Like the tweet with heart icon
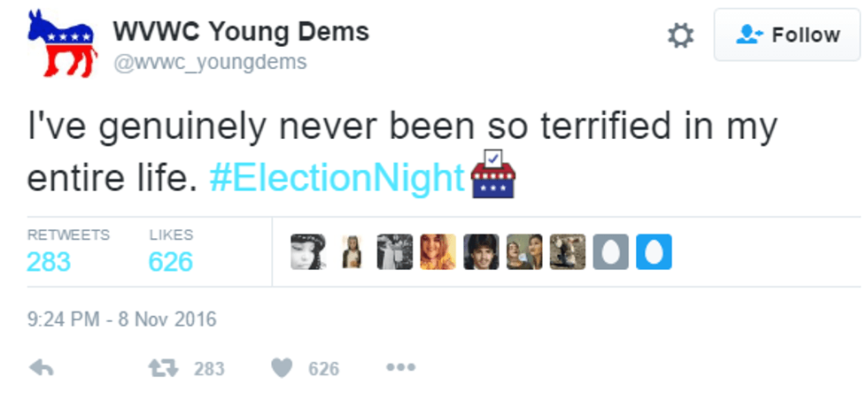Screen dimensions: 868x400 (281, 368)
